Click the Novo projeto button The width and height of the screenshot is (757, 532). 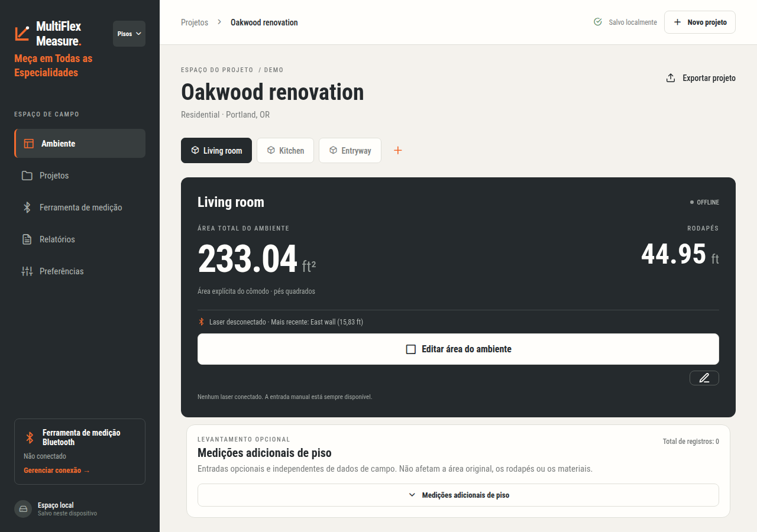(700, 22)
